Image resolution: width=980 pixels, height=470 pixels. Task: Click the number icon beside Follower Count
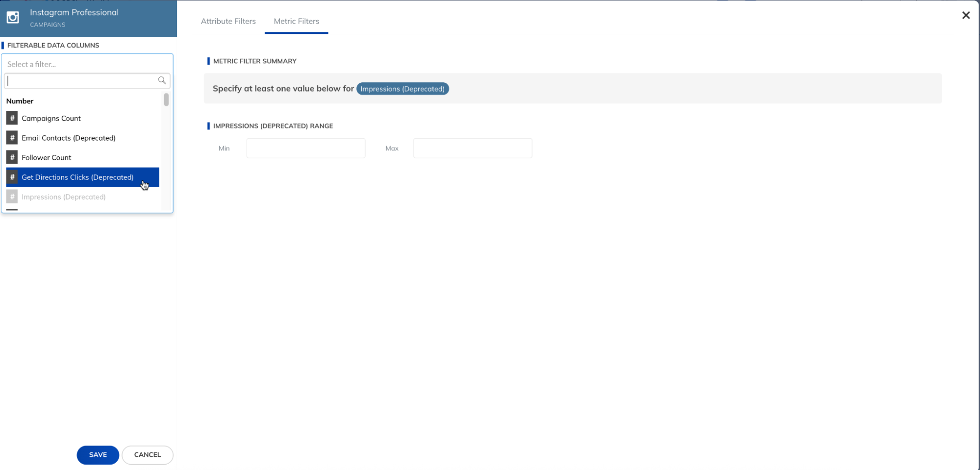click(x=11, y=157)
